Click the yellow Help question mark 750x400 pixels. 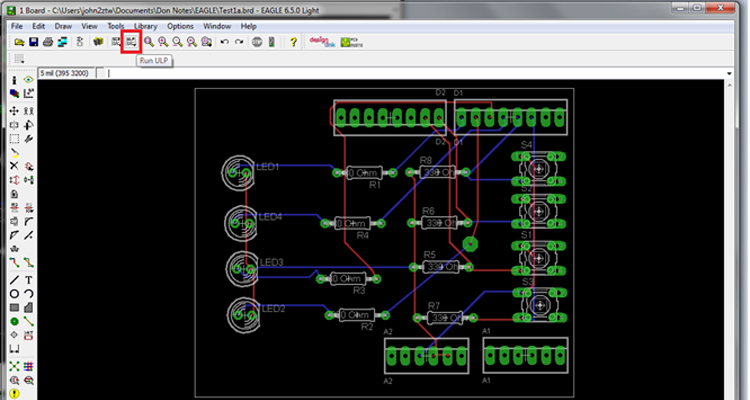293,42
